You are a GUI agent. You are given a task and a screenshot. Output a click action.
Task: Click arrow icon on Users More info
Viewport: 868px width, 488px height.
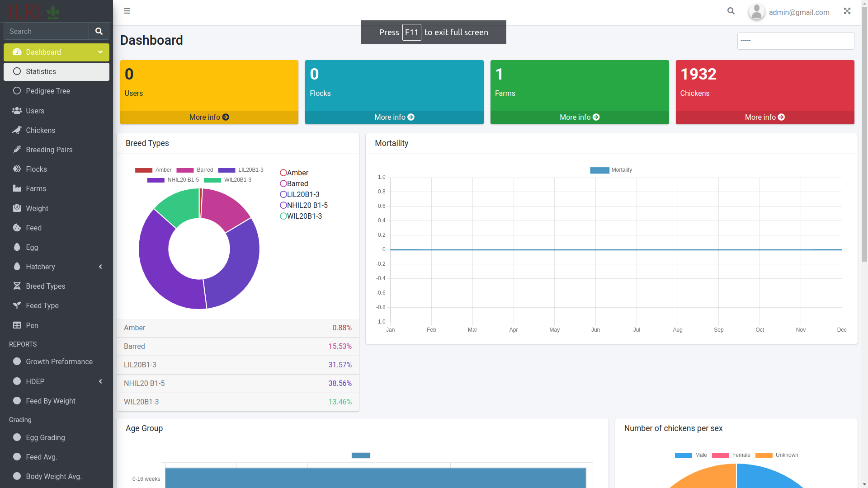point(226,117)
